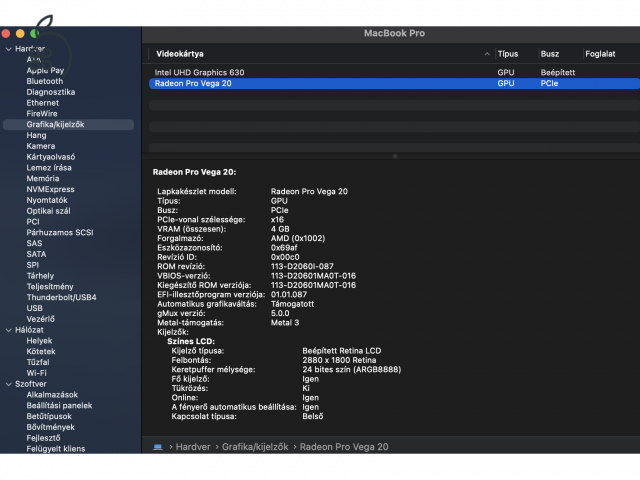Select Intel UHD Graphics 630 row
The image size is (640, 480).
tap(394, 73)
